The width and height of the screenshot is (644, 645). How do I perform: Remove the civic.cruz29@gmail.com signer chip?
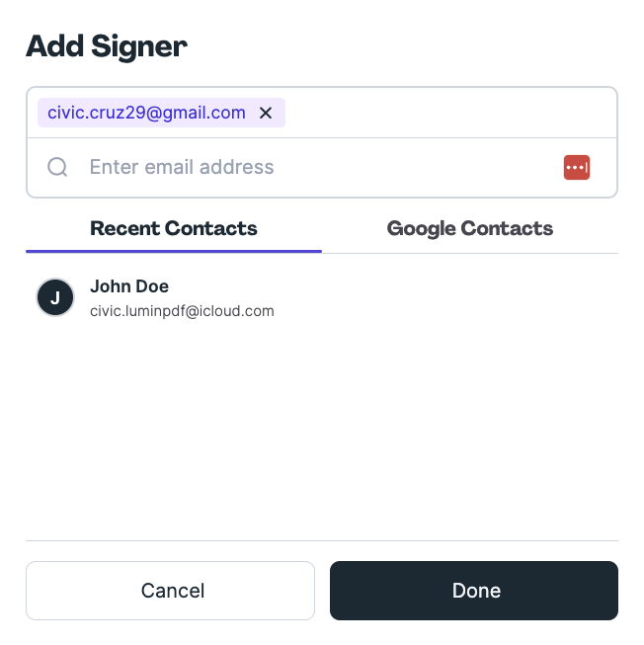click(x=266, y=113)
